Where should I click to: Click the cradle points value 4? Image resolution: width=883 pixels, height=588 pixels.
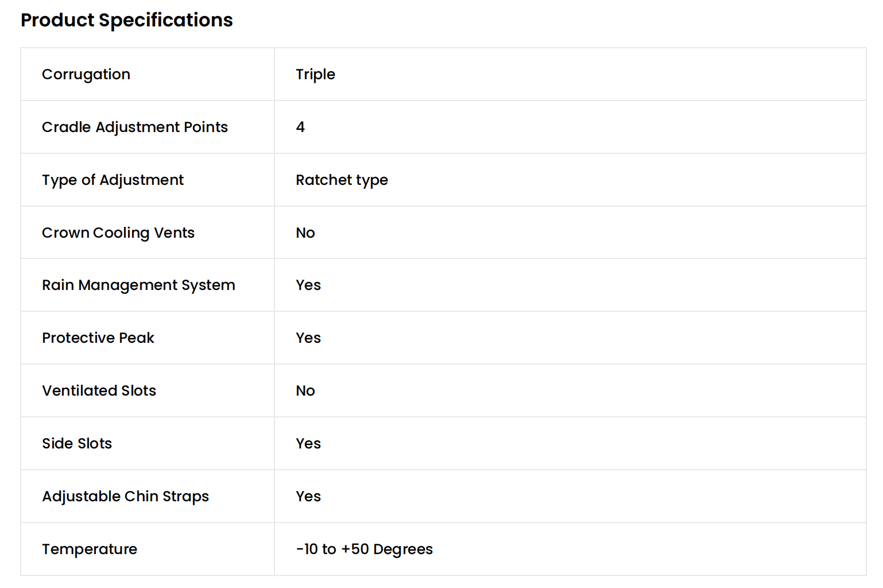[x=300, y=127]
